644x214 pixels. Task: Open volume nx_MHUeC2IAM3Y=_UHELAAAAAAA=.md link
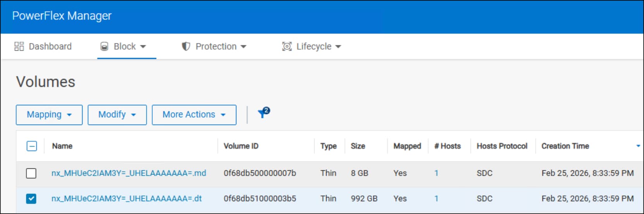click(x=129, y=173)
